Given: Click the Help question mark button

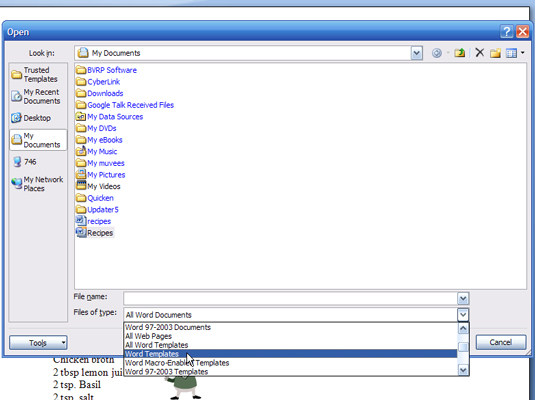Looking at the screenshot, I should pos(506,32).
